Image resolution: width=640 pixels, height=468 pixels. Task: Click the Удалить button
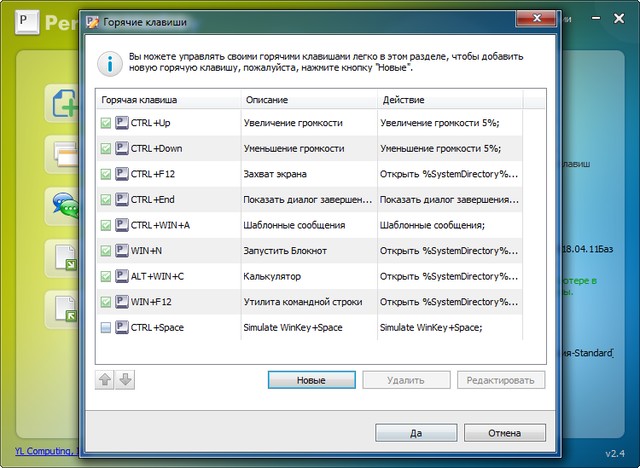[x=406, y=380]
